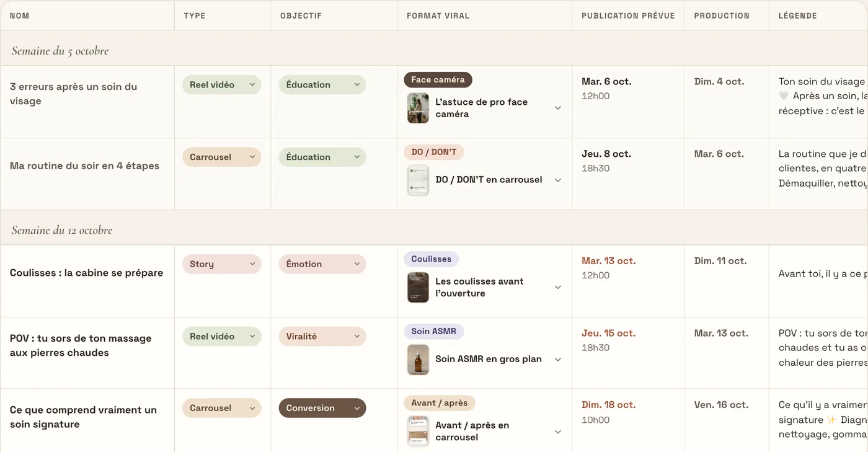Open caption starting 'La routine que je'

click(822, 168)
